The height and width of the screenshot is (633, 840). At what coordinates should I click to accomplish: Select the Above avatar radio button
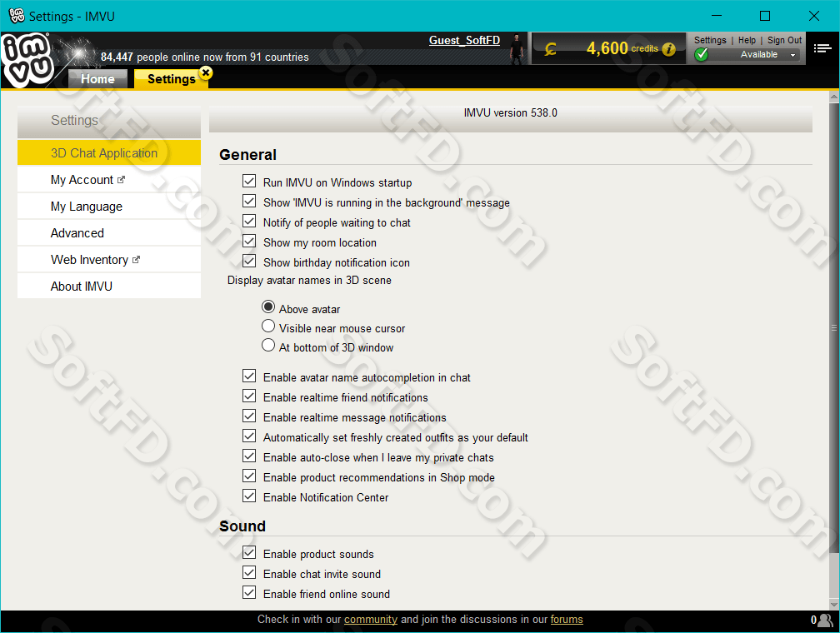268,307
